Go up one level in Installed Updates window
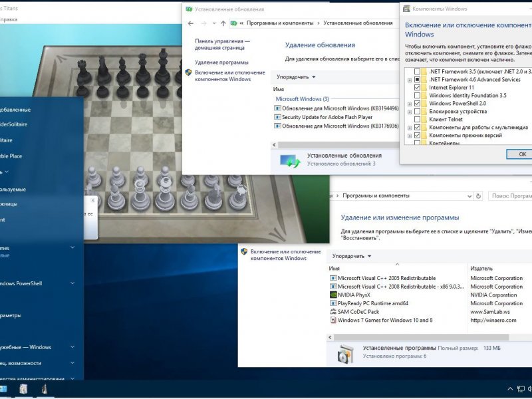Viewport: 532px width, 399px height. point(223,23)
